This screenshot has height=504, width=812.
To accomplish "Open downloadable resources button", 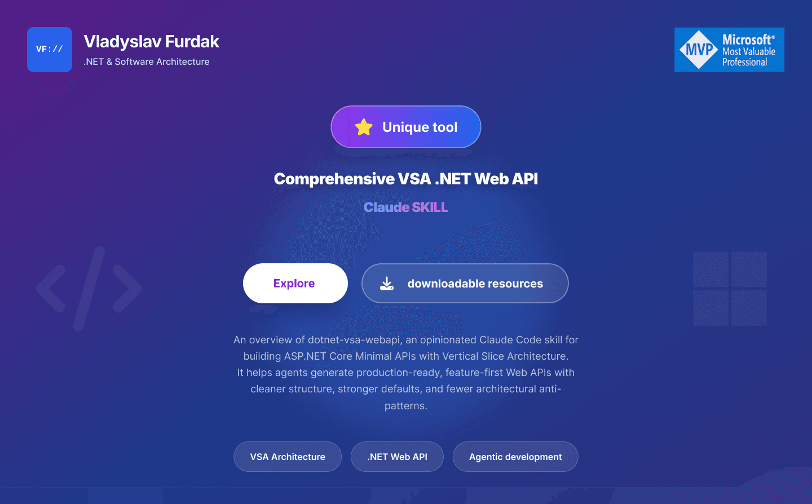I will point(465,283).
